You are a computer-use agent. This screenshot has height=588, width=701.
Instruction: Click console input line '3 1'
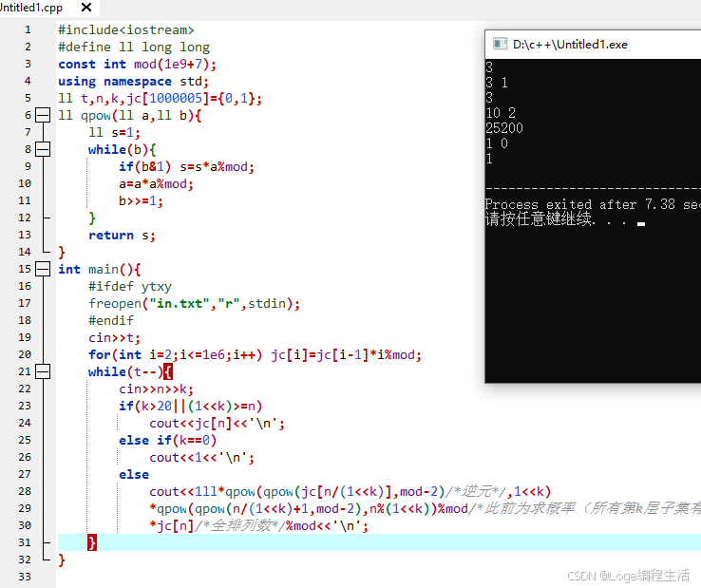497,83
